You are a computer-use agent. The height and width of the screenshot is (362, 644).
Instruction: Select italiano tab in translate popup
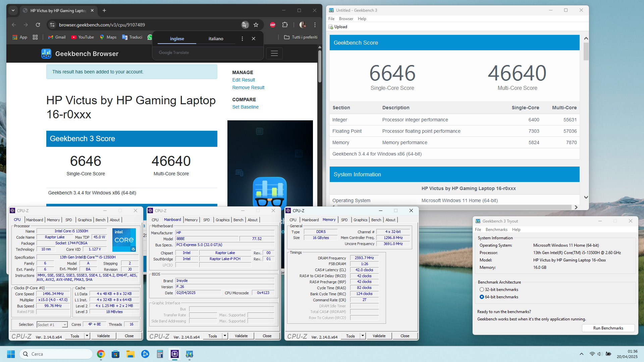point(216,39)
